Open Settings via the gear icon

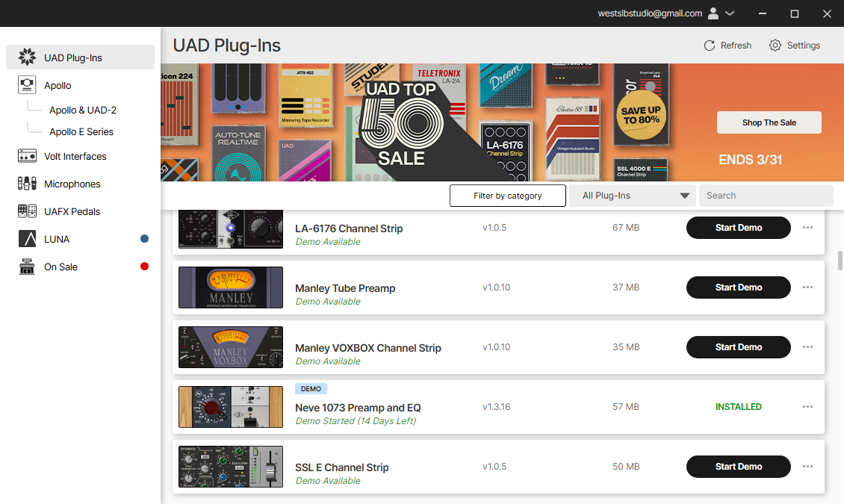coord(775,46)
